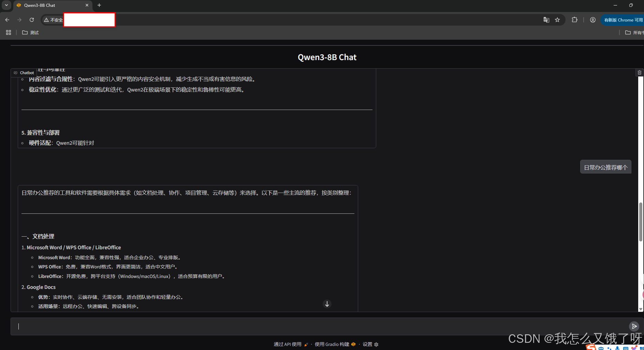This screenshot has width=644, height=350.
Task: Click the new Chrome version available button
Action: click(623, 20)
